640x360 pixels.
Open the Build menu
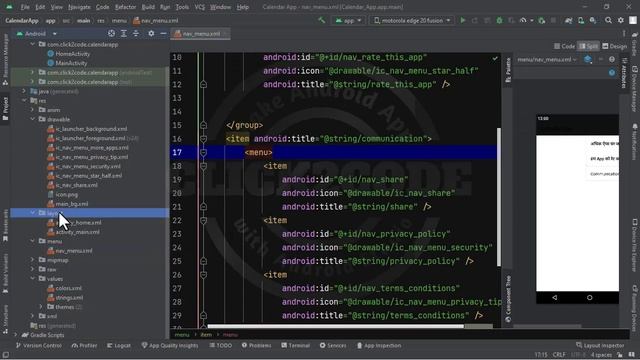pyautogui.click(x=148, y=7)
